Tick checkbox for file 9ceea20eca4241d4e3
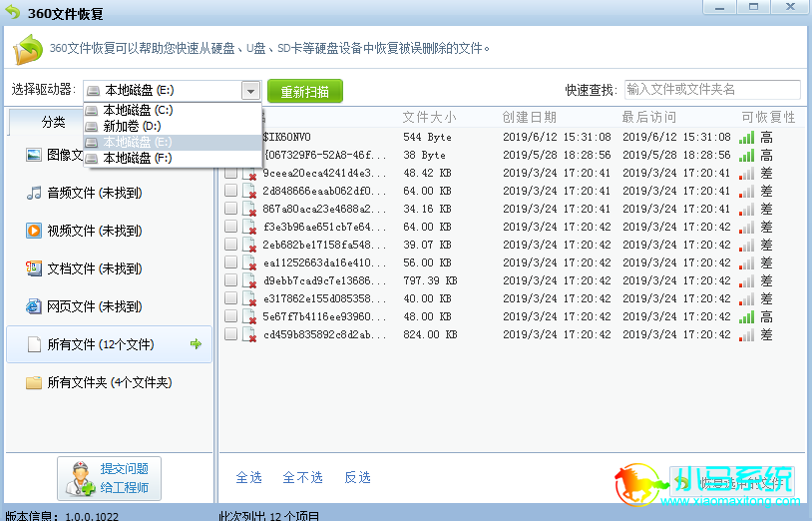This screenshot has width=812, height=521. pyautogui.click(x=231, y=173)
